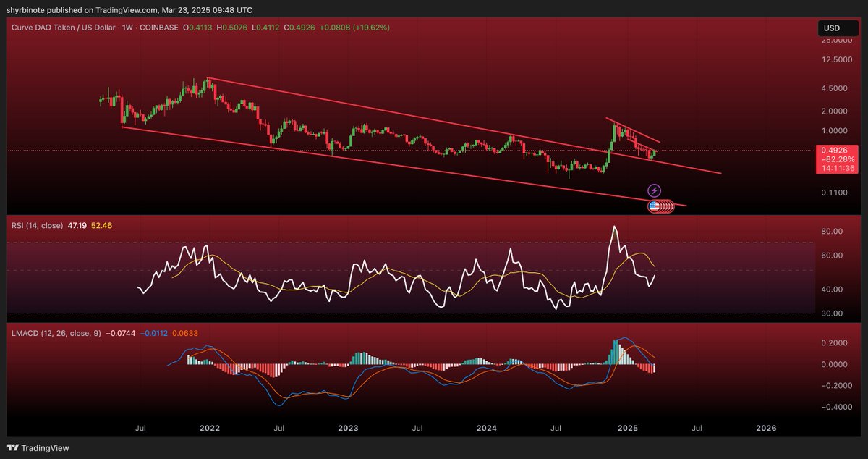Select the LMACD (12, 26, close, 9) legend

[x=56, y=333]
